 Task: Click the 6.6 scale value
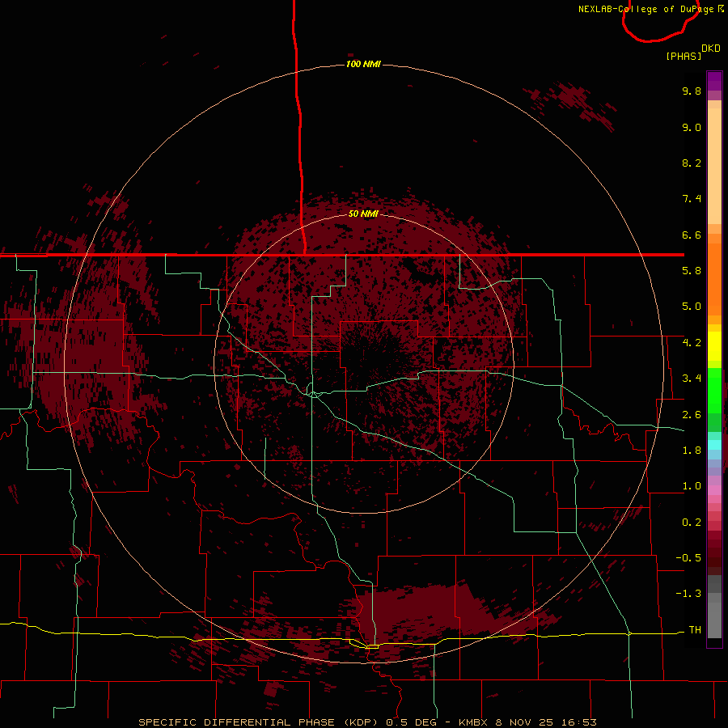tap(692, 235)
